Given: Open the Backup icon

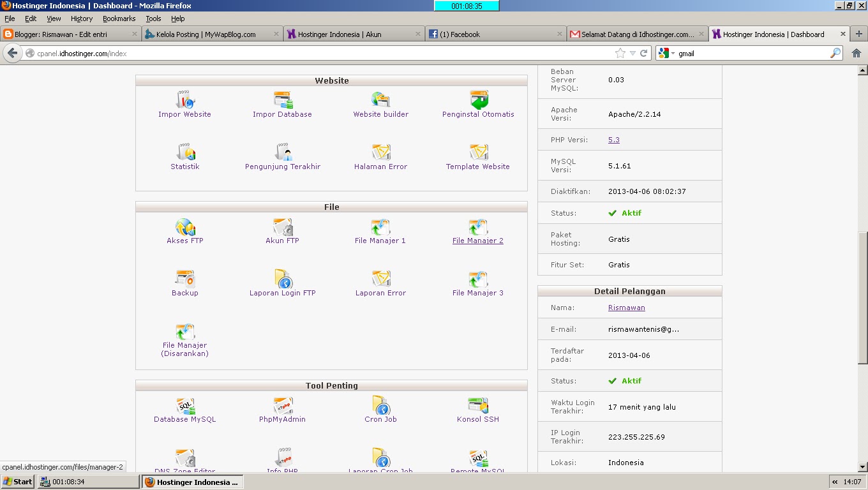Looking at the screenshot, I should tap(185, 278).
